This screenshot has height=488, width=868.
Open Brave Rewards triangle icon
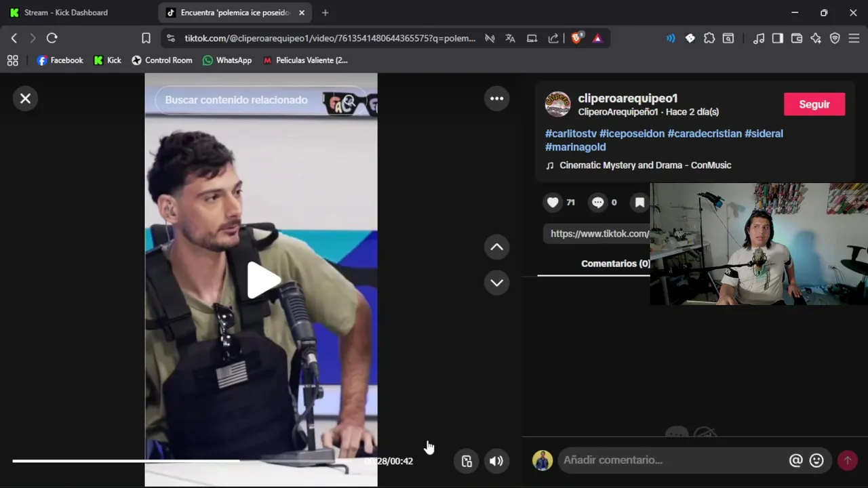(597, 39)
